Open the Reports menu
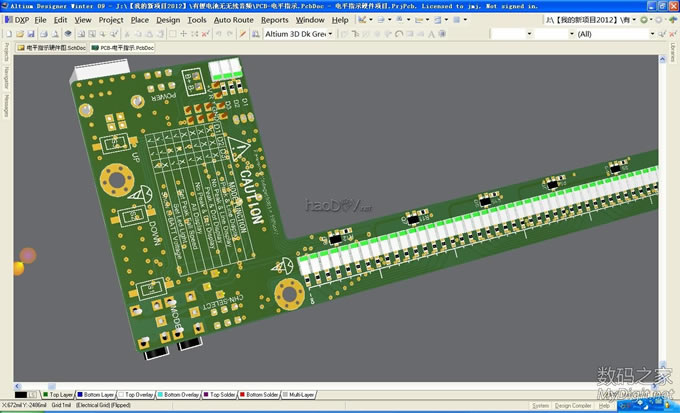The image size is (680, 413). click(274, 19)
